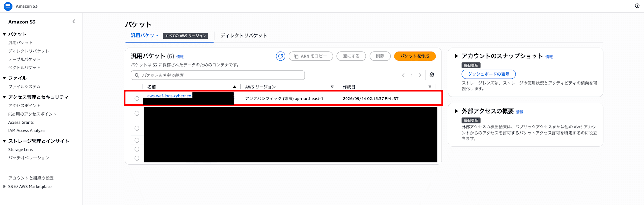Click the アジアパシフィック (東京) ap-northeast-1 region cell

[284, 98]
